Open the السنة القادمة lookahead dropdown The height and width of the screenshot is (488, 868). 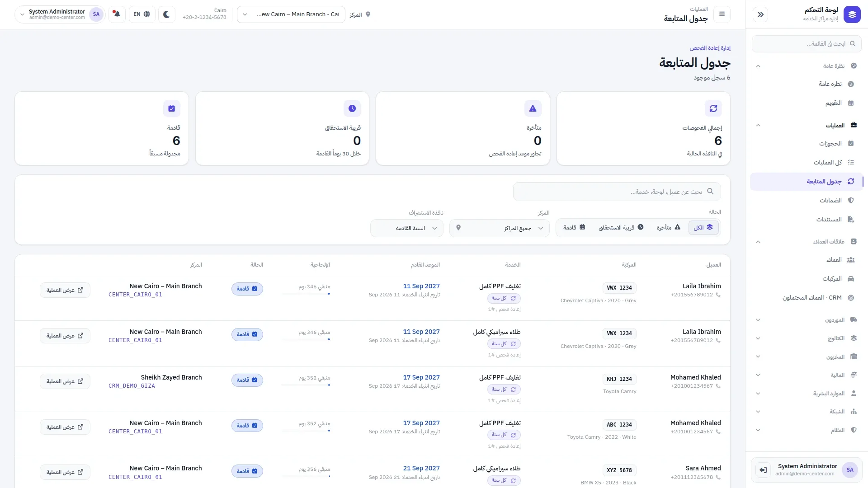pos(407,228)
